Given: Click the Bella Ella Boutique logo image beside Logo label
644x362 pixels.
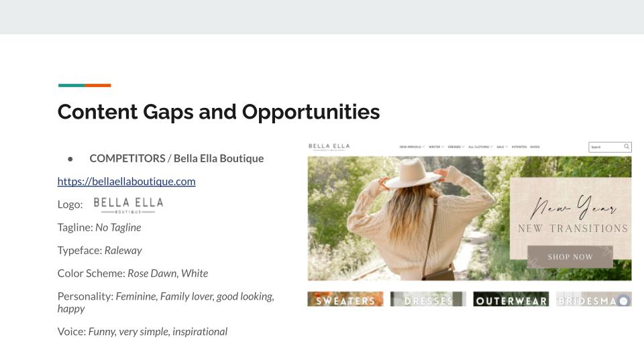Looking at the screenshot, I should [x=127, y=204].
